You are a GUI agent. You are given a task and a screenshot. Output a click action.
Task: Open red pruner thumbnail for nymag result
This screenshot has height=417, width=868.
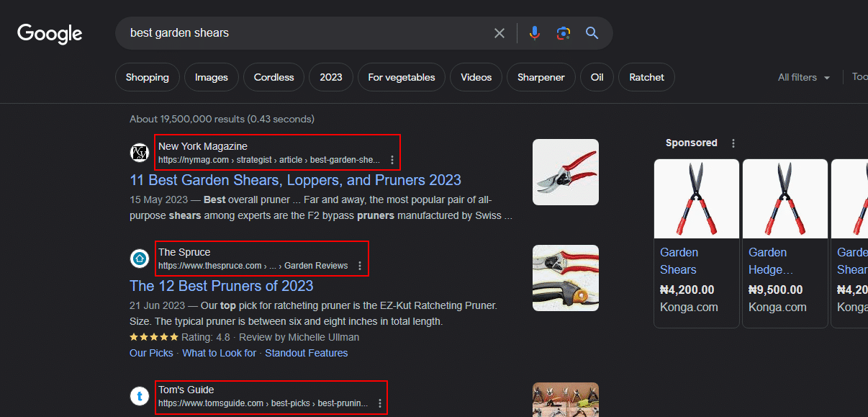click(566, 172)
